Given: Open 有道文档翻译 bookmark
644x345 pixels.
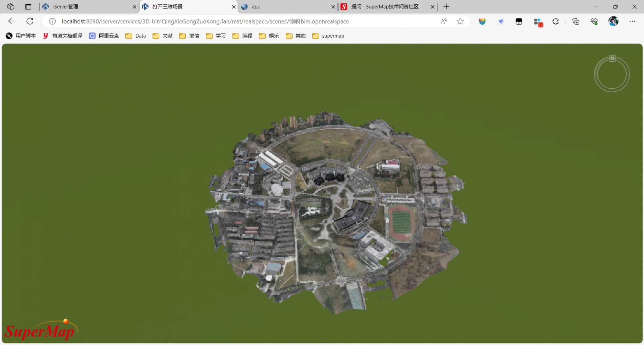Looking at the screenshot, I should click(x=63, y=36).
